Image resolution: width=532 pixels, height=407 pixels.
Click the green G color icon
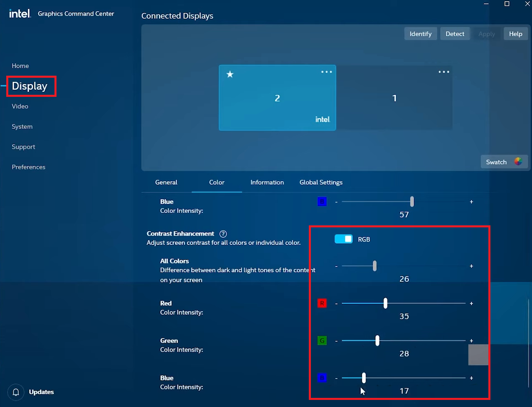(x=322, y=341)
